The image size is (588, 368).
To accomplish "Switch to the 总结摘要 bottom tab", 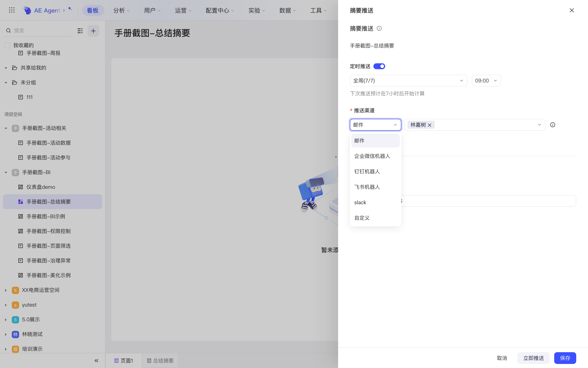I will (160, 361).
